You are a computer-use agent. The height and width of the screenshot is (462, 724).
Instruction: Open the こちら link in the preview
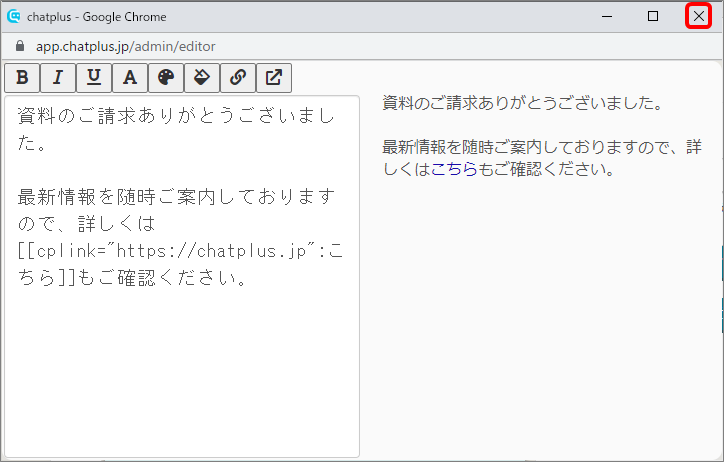[454, 169]
